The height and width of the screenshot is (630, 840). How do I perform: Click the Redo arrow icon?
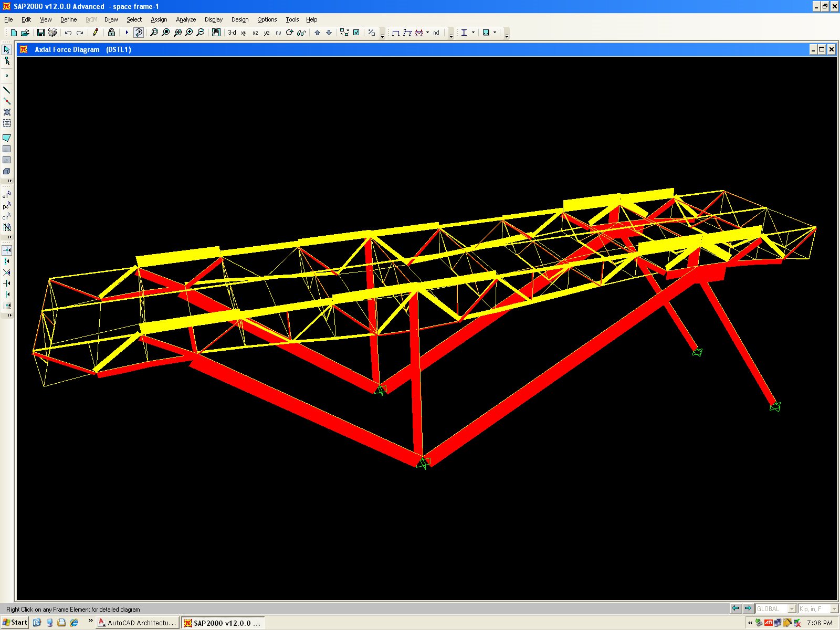tap(80, 33)
